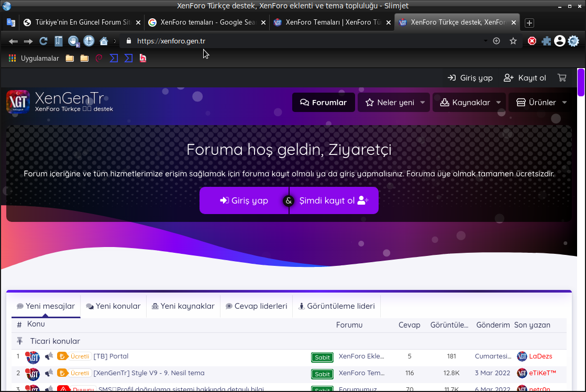Click the zoom plus icon in address bar
Viewport: 586px width, 392px height.
[496, 41]
